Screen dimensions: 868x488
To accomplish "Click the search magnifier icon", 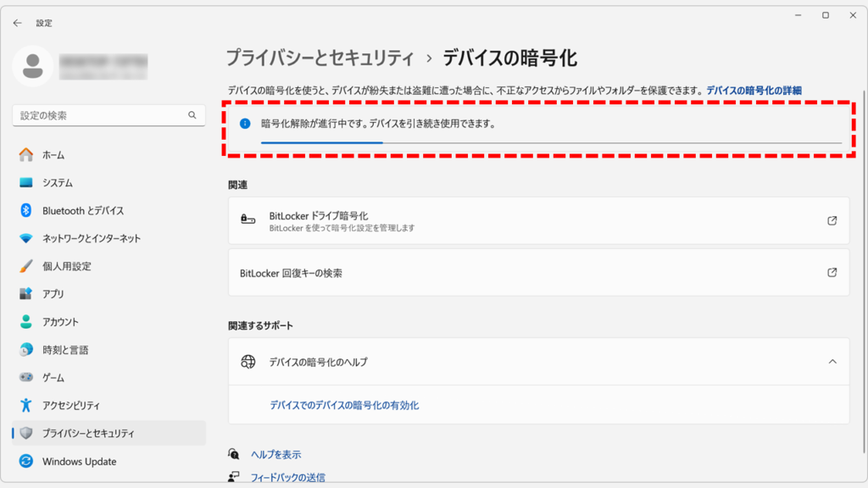I will pos(192,115).
